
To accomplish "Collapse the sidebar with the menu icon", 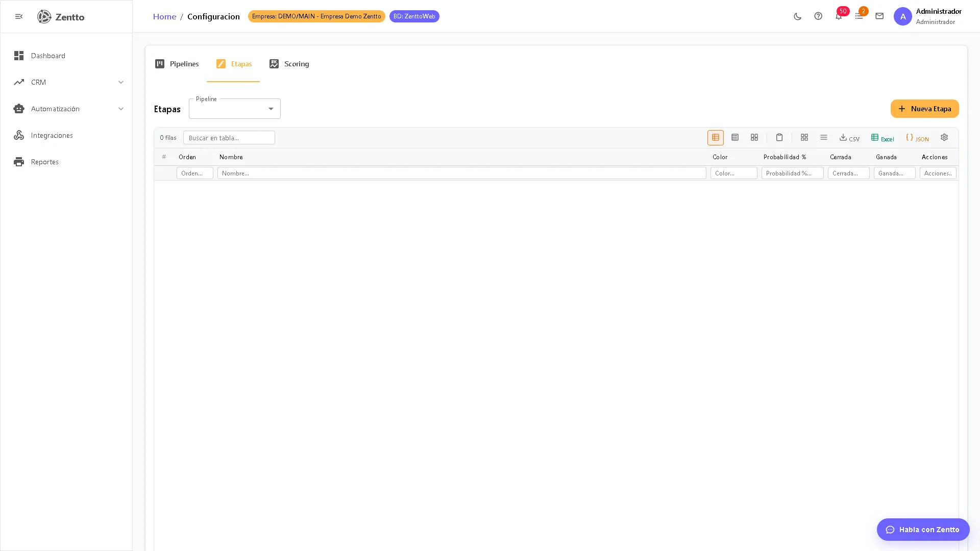I will coord(19,16).
